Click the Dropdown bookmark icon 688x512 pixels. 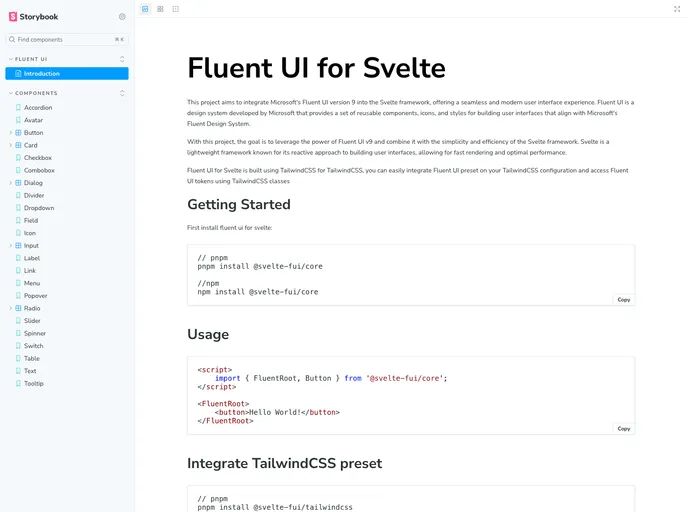18,208
